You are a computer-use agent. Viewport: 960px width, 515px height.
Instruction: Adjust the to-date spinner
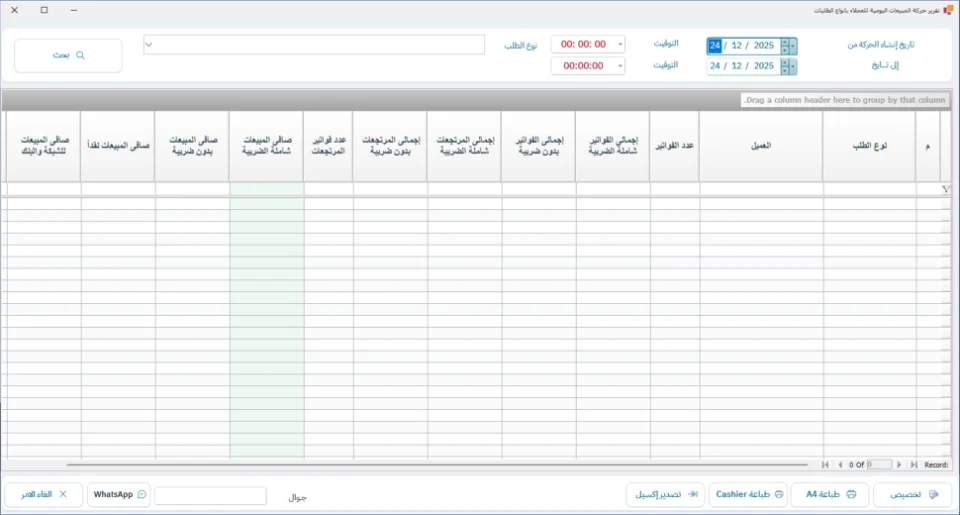point(785,66)
